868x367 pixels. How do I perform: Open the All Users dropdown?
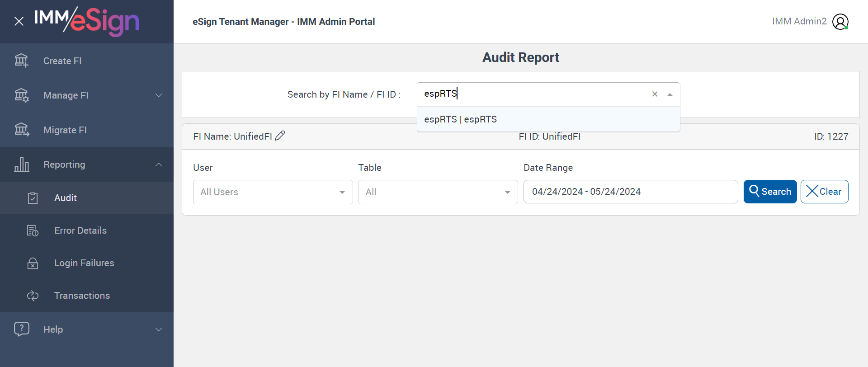click(x=273, y=192)
